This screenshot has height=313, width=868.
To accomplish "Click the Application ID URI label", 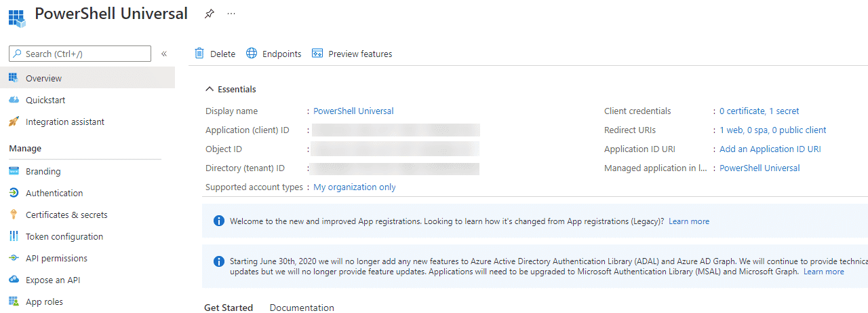I will click(x=639, y=149).
